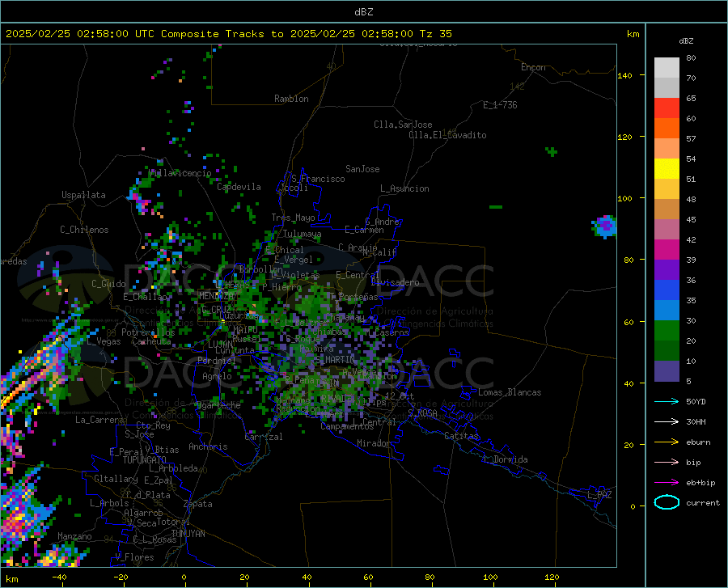Click the 120 km mark on horizontal axis
This screenshot has width=728, height=588.
[x=552, y=577]
